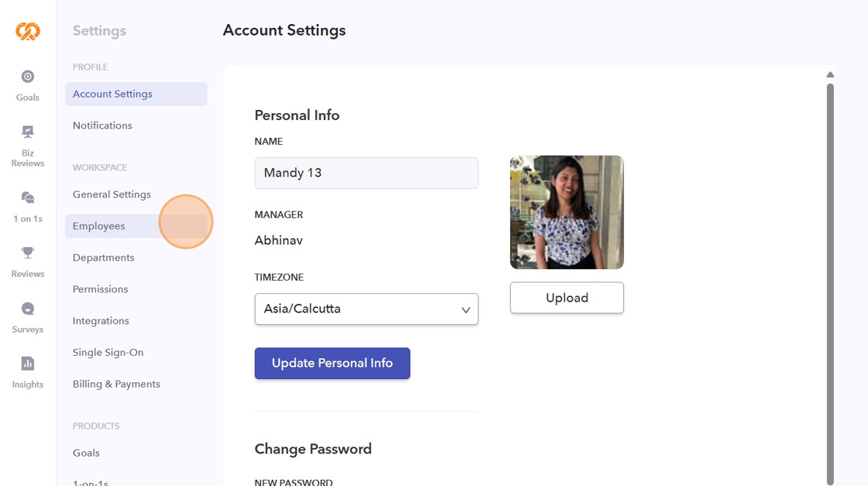This screenshot has height=486, width=868.
Task: Click the profile photo thumbnail
Action: coord(567,212)
